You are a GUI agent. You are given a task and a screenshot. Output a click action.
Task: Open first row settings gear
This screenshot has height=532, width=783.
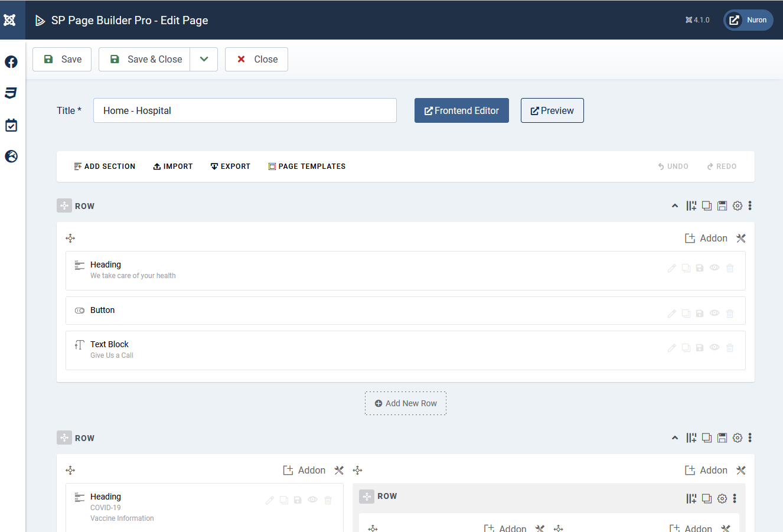(738, 206)
